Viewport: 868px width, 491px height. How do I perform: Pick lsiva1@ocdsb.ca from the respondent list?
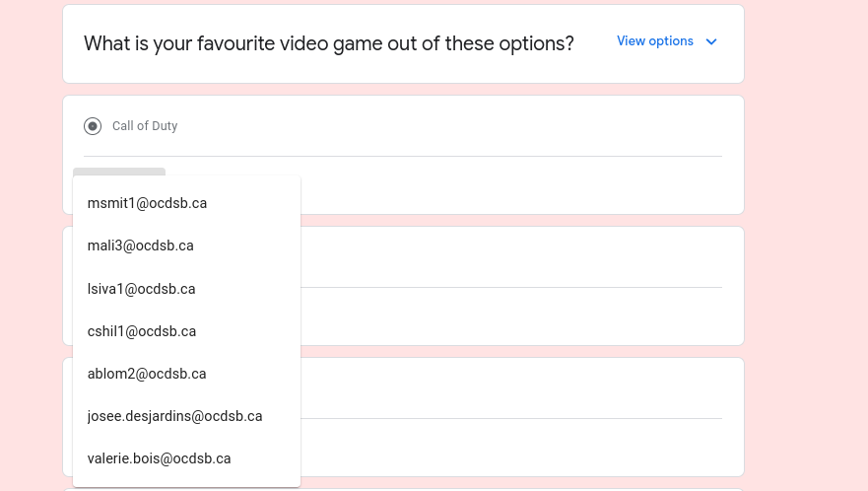pyautogui.click(x=141, y=289)
